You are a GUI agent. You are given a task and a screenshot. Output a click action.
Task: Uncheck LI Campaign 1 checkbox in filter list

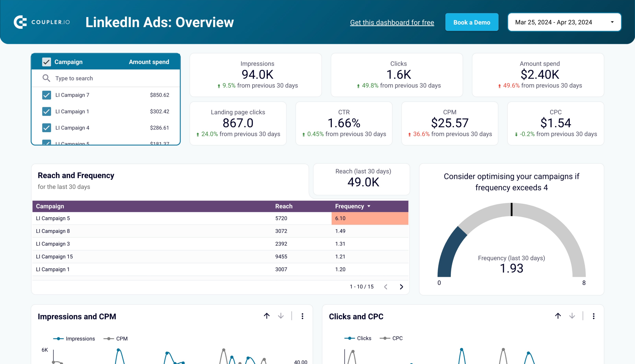(47, 111)
